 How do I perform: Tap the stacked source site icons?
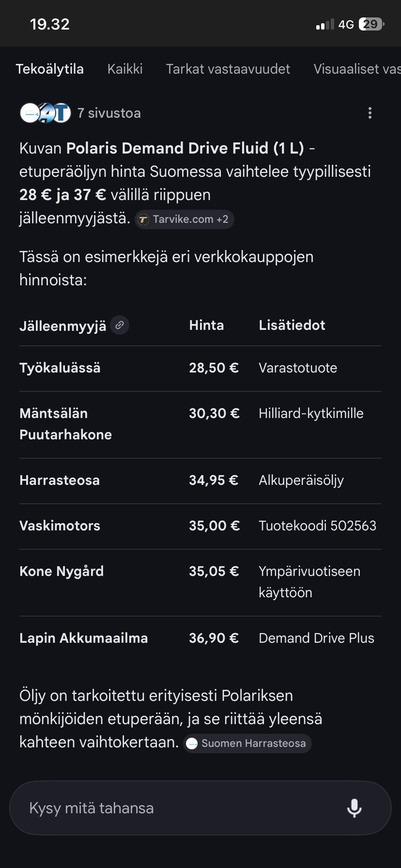click(x=46, y=113)
